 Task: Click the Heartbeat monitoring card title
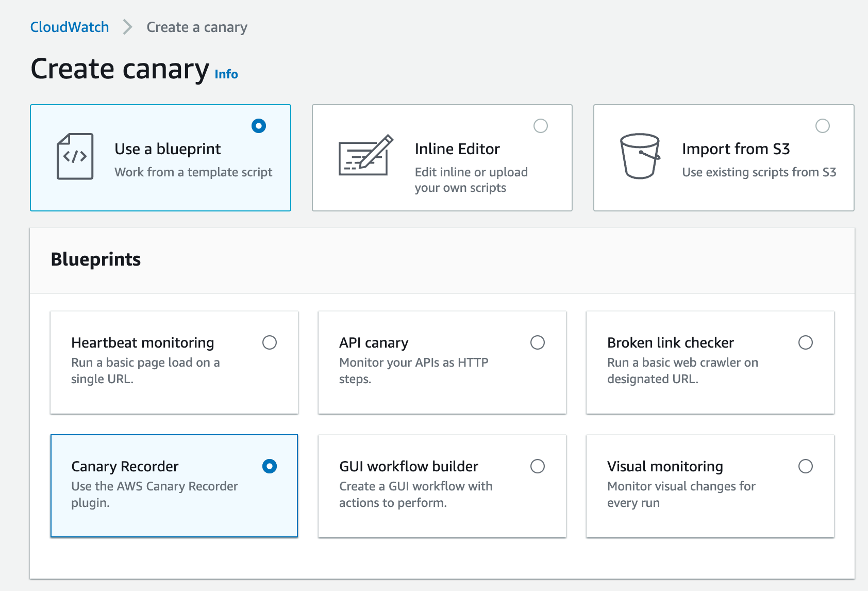(x=143, y=343)
